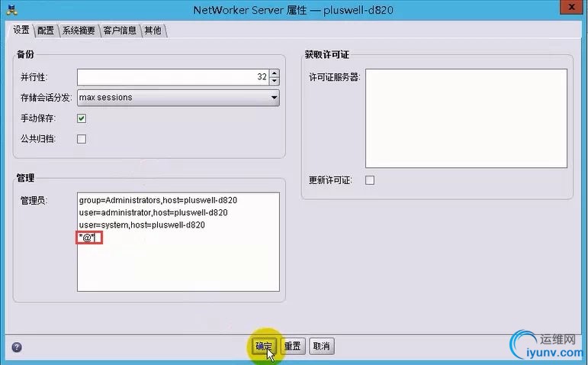Screen dimensions: 588x365
Task: Click the 并行性 value field showing 32
Action: (173, 77)
